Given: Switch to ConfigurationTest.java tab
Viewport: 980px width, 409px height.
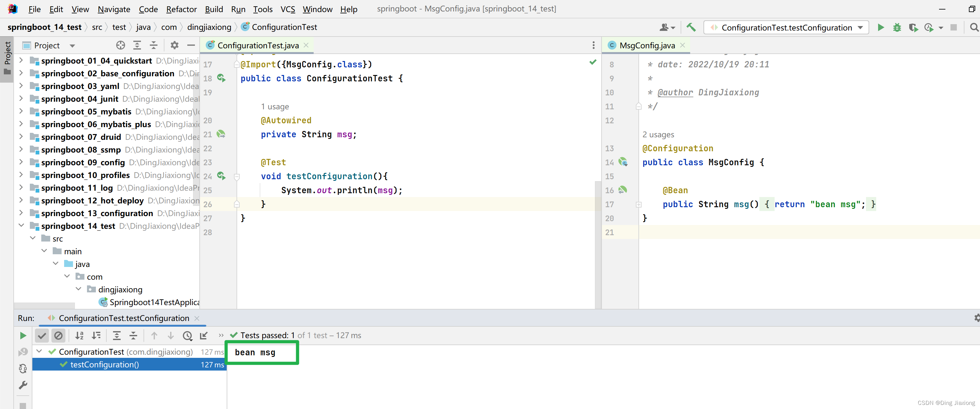Looking at the screenshot, I should [x=258, y=45].
